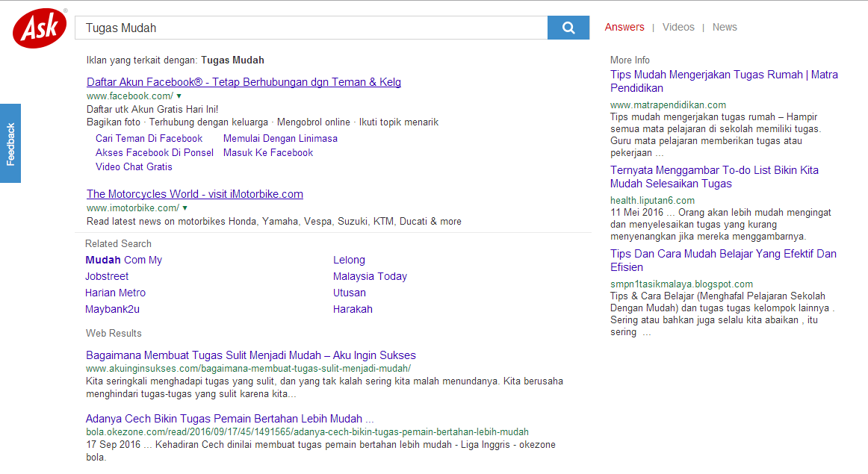
Task: Open Memulai Dengan Linimasa sitelink
Action: pos(280,138)
